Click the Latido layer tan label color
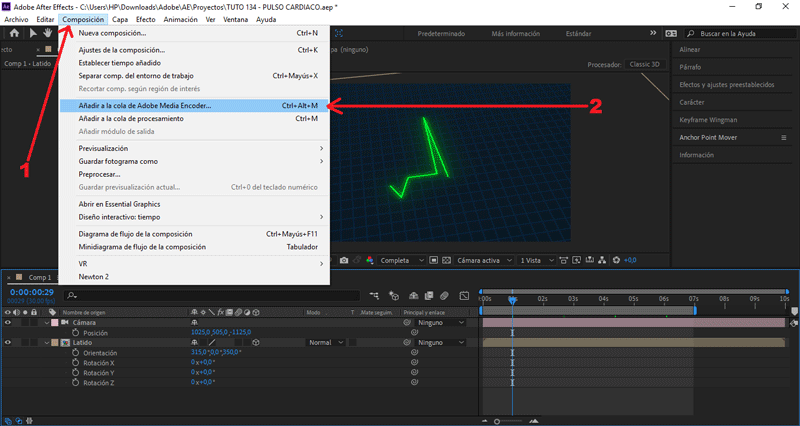Screen dimensions: 800x426 tap(55, 342)
